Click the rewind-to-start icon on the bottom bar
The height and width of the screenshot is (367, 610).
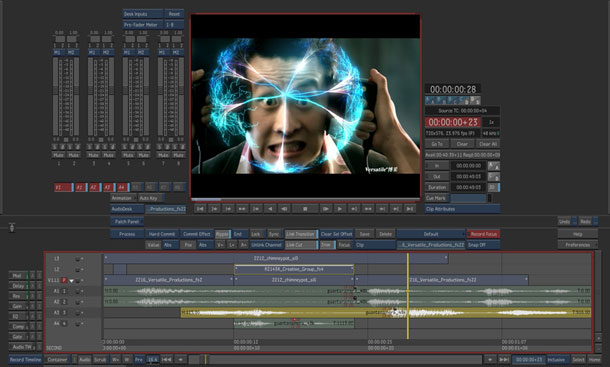point(166,360)
